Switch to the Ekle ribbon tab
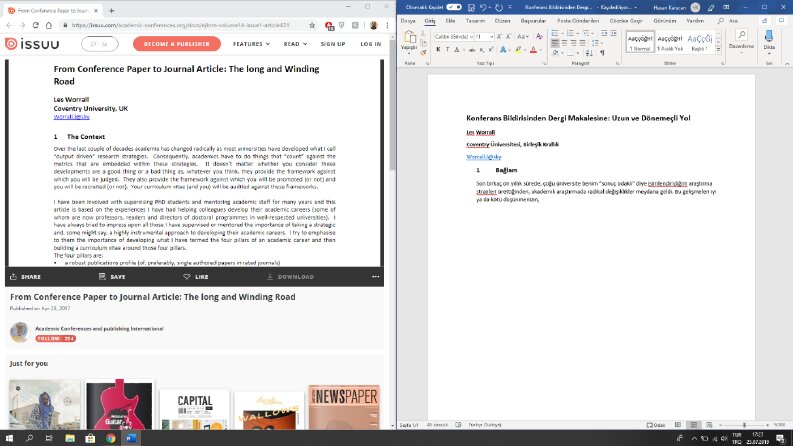This screenshot has width=793, height=446. [x=450, y=21]
